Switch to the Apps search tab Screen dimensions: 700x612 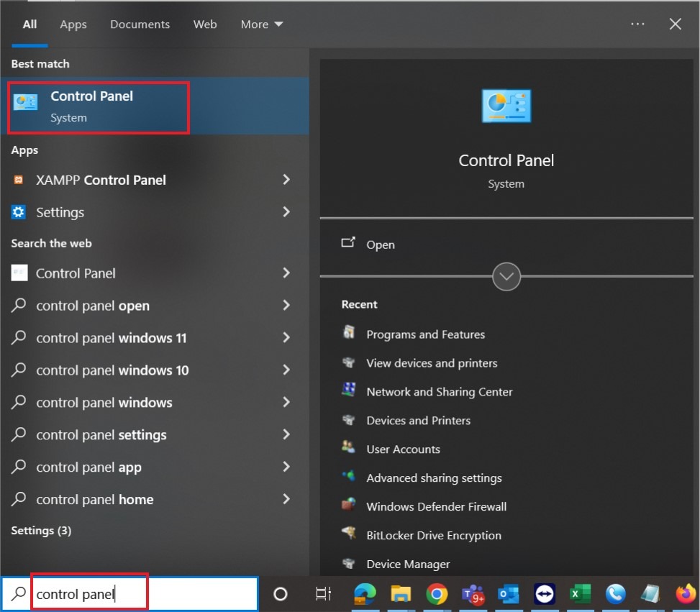(x=73, y=24)
